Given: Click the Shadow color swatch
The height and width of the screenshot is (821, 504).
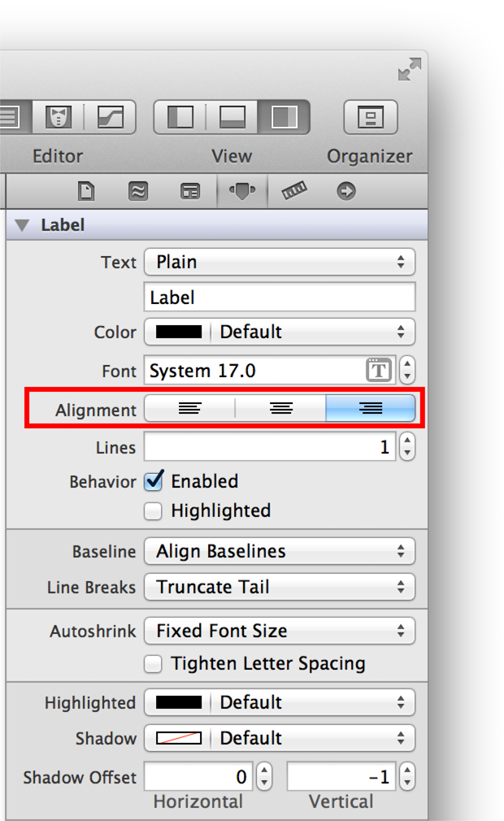Looking at the screenshot, I should click(x=178, y=738).
